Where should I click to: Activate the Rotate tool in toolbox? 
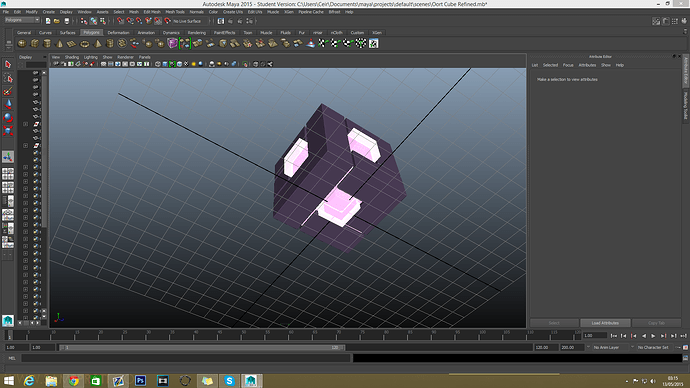[x=7, y=117]
